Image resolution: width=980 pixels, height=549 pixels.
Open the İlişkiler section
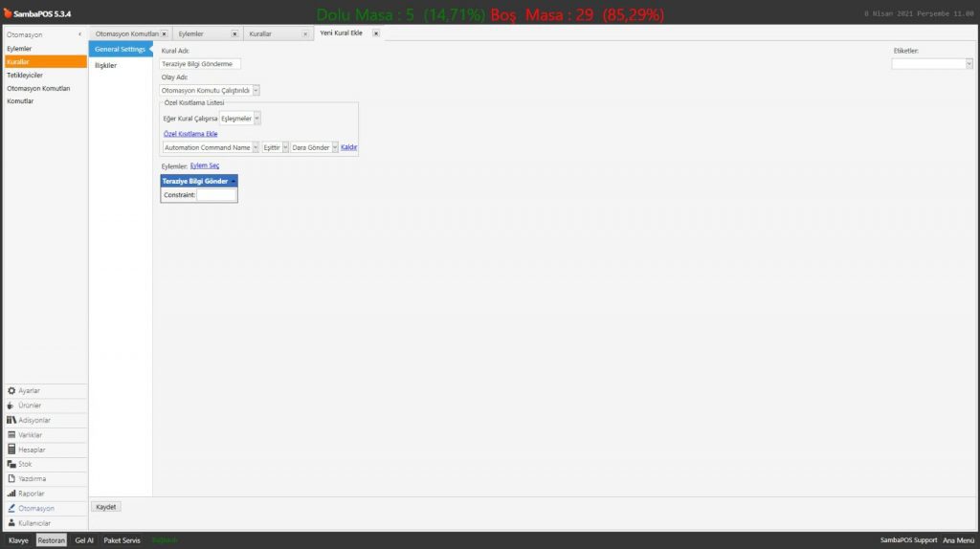click(105, 65)
